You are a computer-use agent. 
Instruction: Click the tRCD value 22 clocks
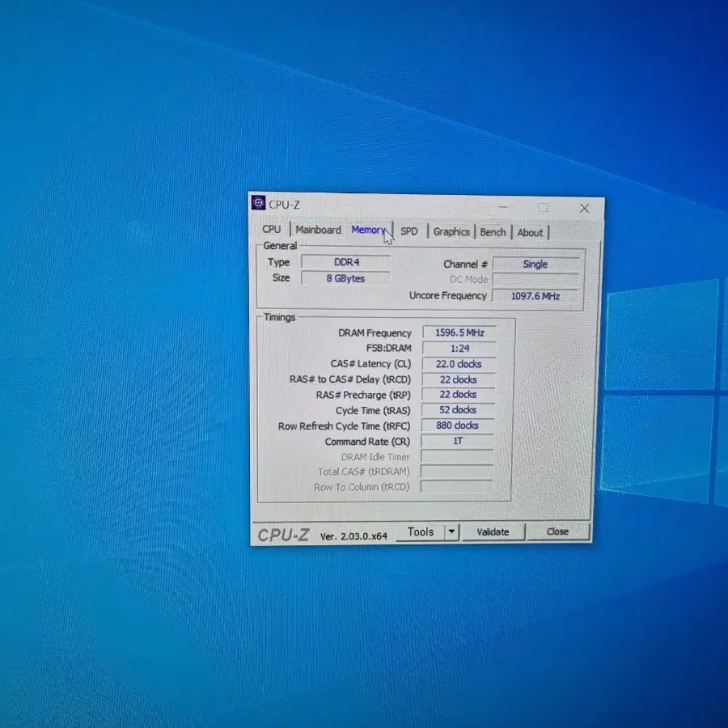(x=459, y=380)
